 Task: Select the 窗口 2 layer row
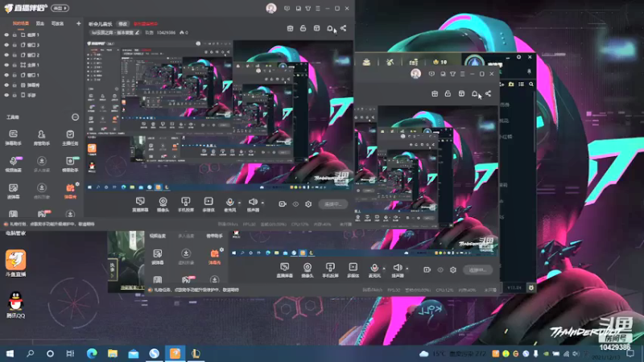tap(42, 55)
